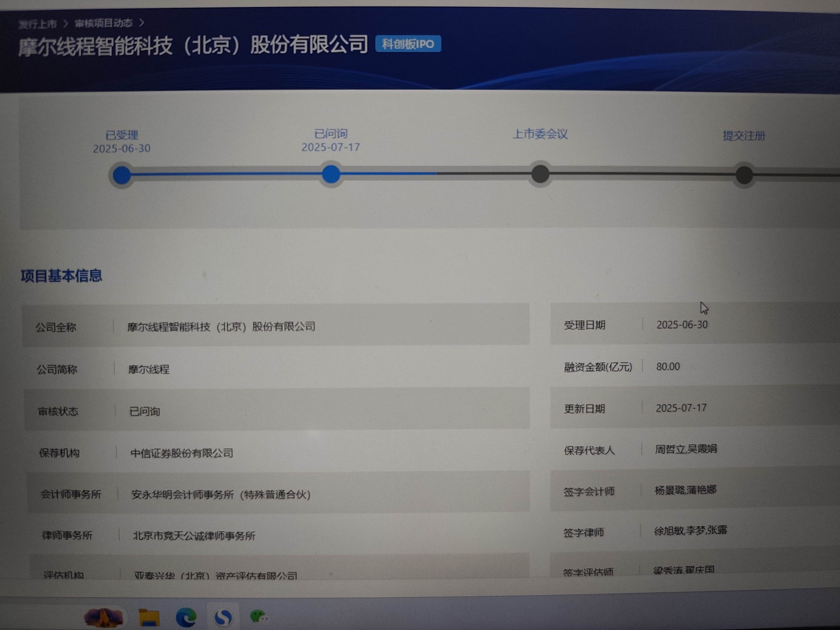This screenshot has height=630, width=840.
Task: Click the financing amount 80.00
Action: 668,367
